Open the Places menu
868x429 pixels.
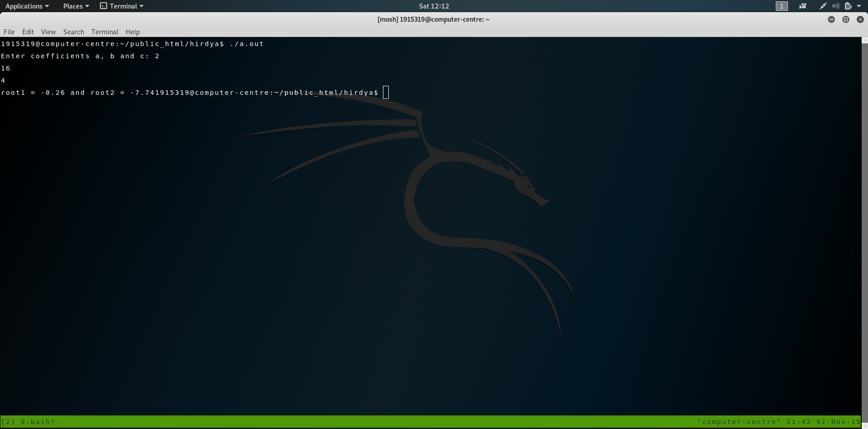click(x=76, y=6)
